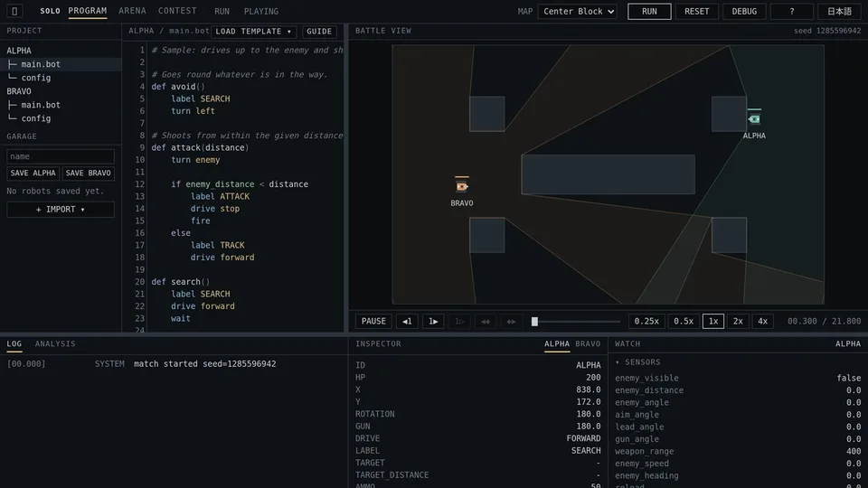The height and width of the screenshot is (488, 868).
Task: Show BRAVO in the Inspector
Action: pyautogui.click(x=588, y=344)
